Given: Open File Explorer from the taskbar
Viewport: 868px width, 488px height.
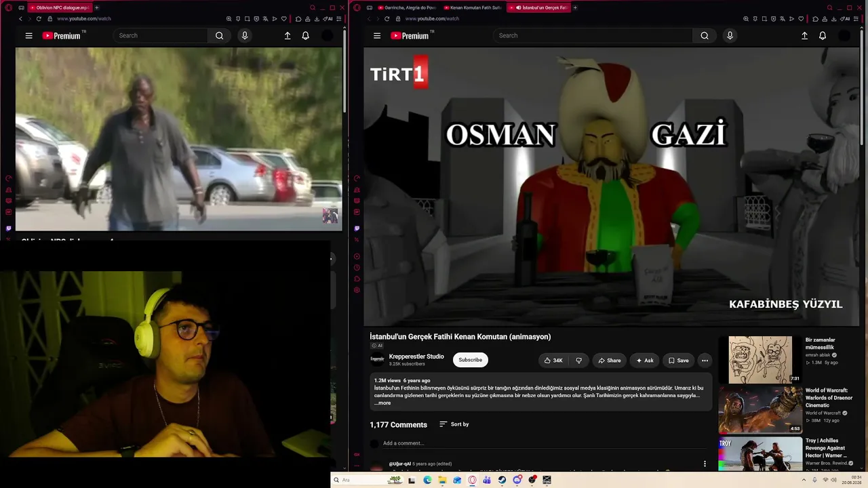Looking at the screenshot, I should pos(442,480).
